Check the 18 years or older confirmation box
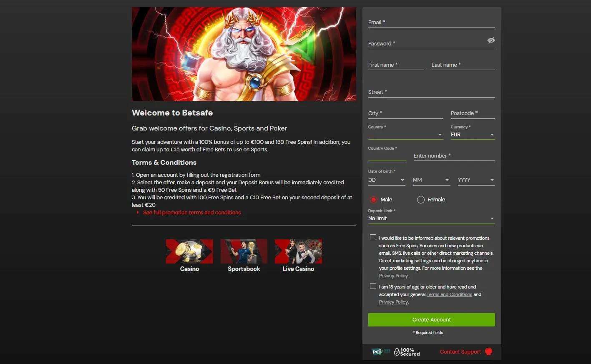The height and width of the screenshot is (364, 591). [x=373, y=286]
